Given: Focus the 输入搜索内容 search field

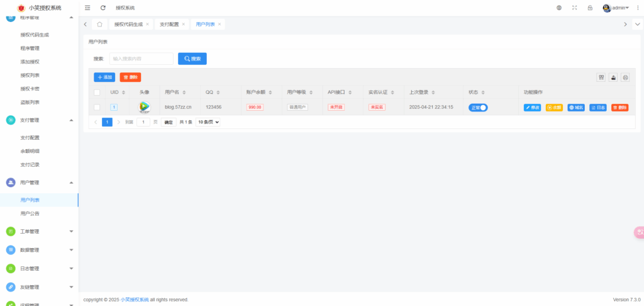Looking at the screenshot, I should point(142,59).
